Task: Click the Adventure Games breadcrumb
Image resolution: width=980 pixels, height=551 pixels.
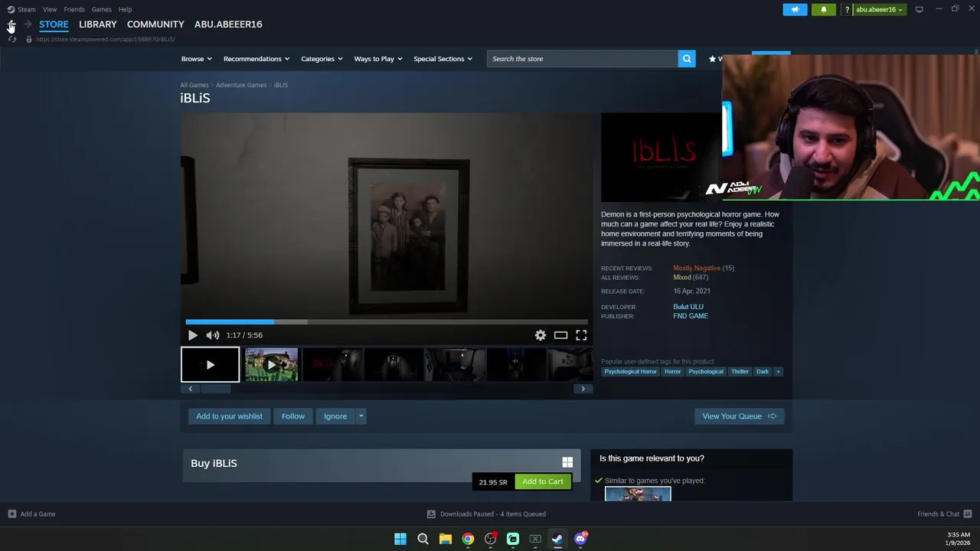Action: click(x=241, y=85)
